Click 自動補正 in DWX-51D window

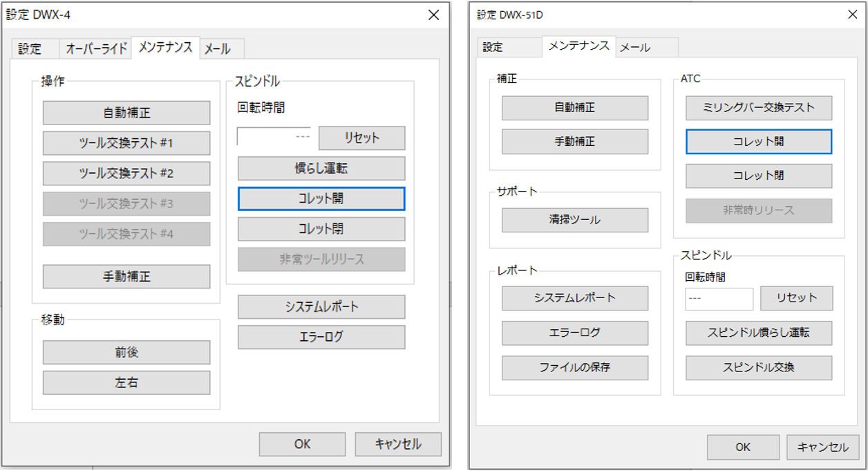[575, 108]
